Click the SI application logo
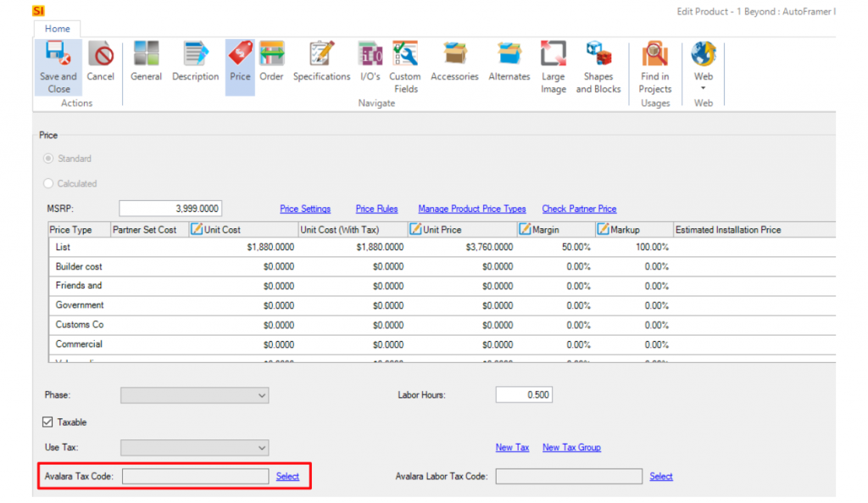Image resolution: width=868 pixels, height=503 pixels. (x=38, y=11)
